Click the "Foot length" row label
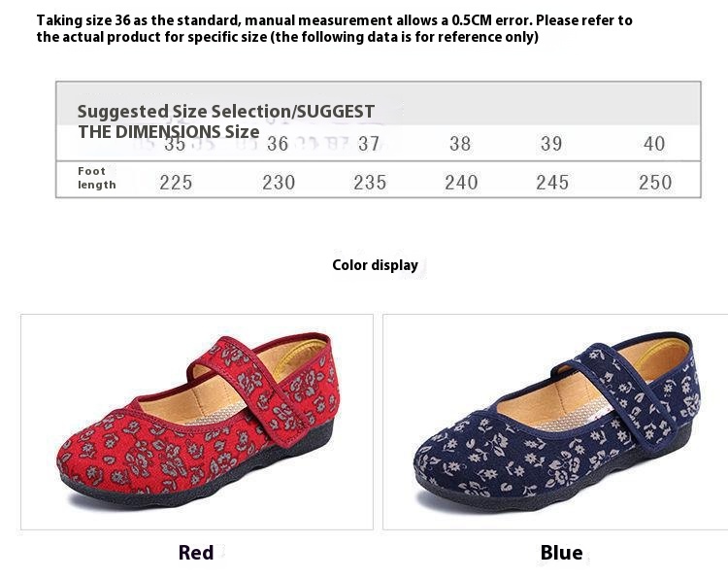This screenshot has width=728, height=579. (x=97, y=179)
